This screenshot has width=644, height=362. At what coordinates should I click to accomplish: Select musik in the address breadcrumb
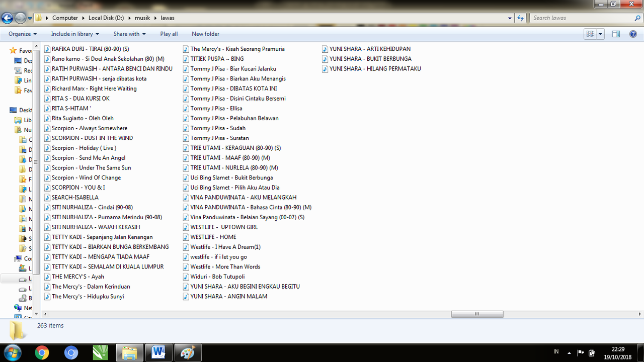(142, 18)
